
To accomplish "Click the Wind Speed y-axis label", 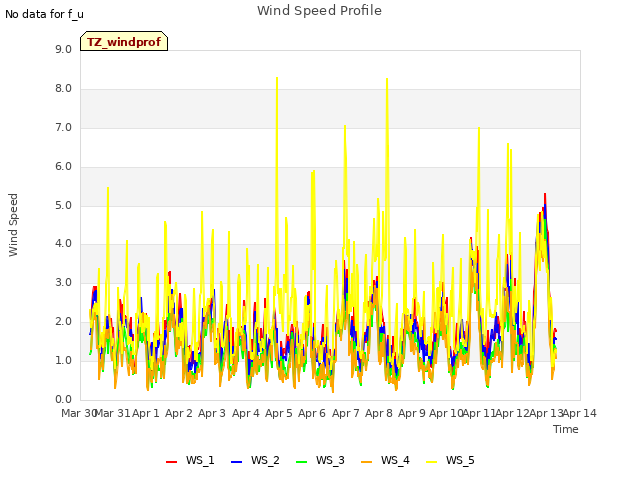I will pyautogui.click(x=13, y=225).
